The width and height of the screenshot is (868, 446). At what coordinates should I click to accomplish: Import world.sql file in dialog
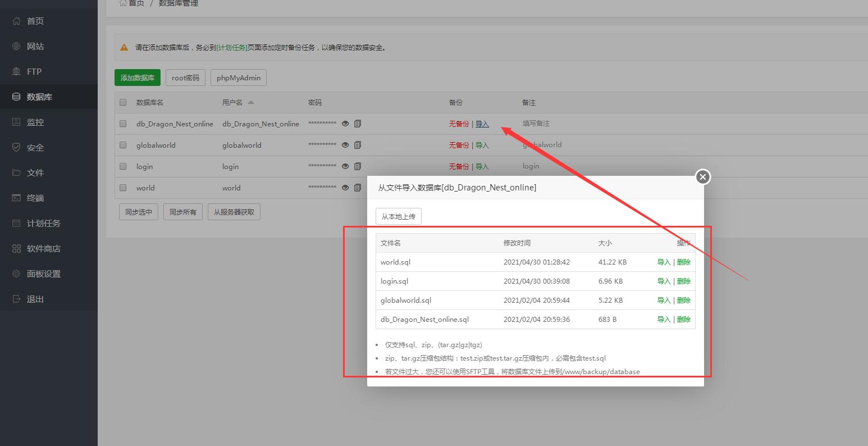664,262
